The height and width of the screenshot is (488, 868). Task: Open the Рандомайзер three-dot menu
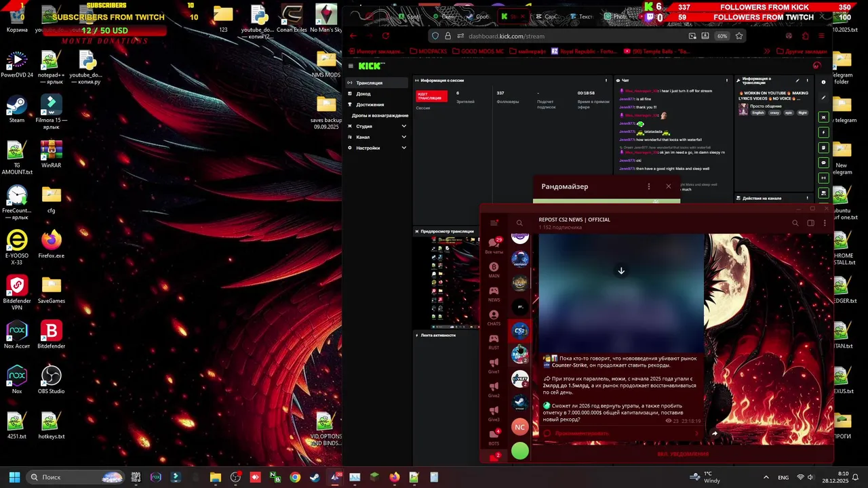pos(648,186)
